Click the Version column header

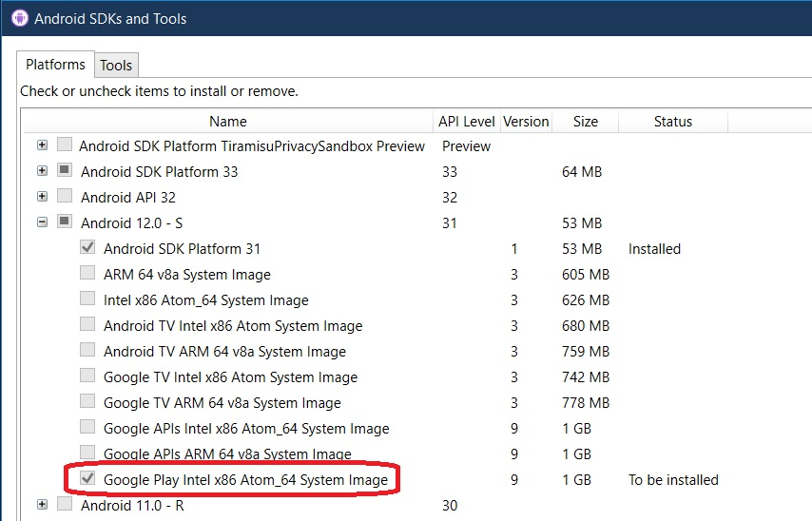coord(526,121)
